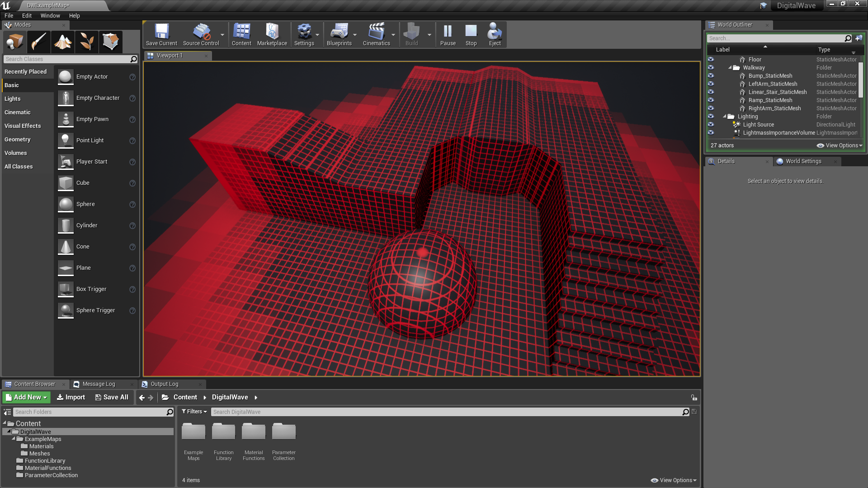Select the Geometry Editing mode icon
868x488 pixels.
[x=111, y=42]
